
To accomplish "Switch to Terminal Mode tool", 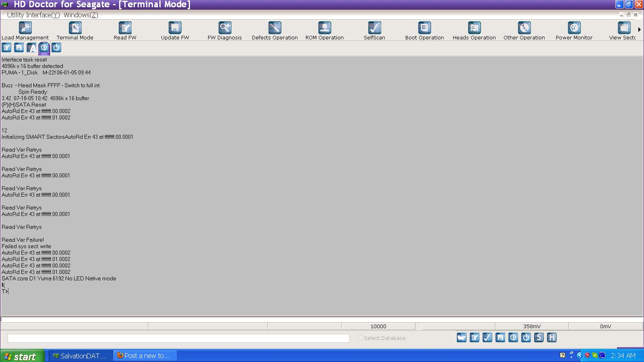I will [x=75, y=31].
